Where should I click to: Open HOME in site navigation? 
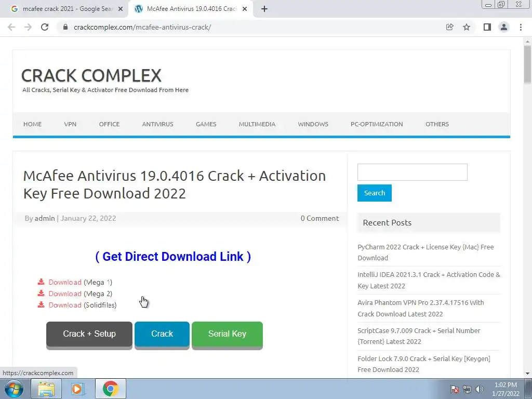[33, 124]
